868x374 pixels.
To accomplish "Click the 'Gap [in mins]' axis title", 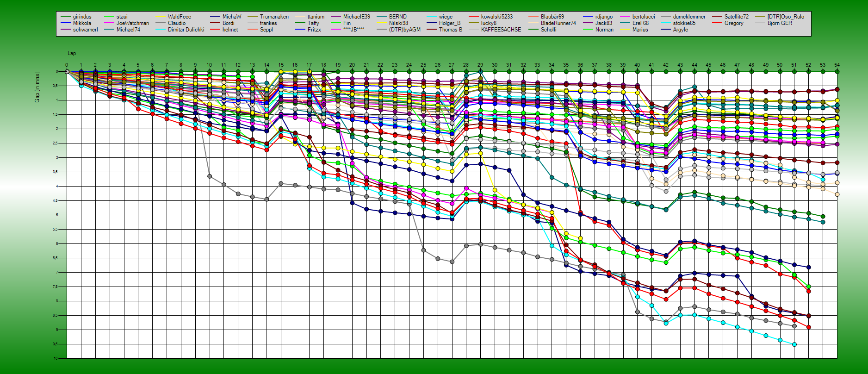I will (37, 87).
